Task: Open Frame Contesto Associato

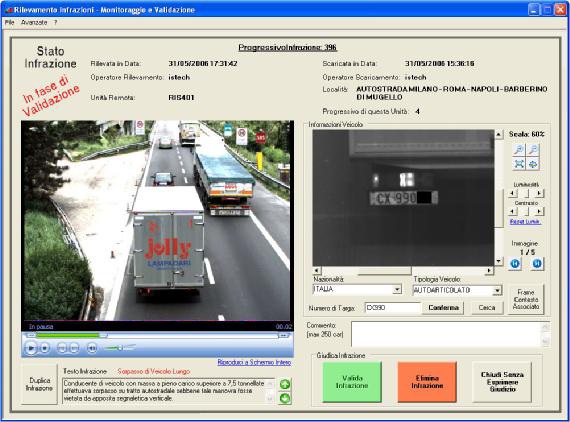Action: point(526,300)
